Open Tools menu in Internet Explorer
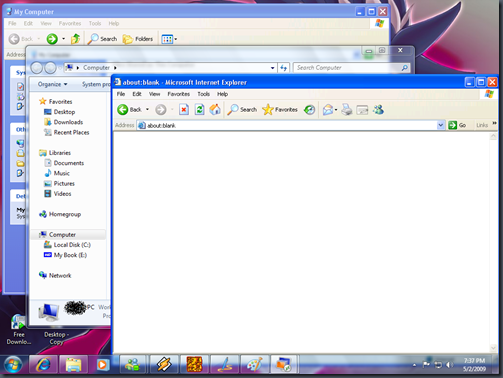The height and width of the screenshot is (378, 503). coord(203,94)
